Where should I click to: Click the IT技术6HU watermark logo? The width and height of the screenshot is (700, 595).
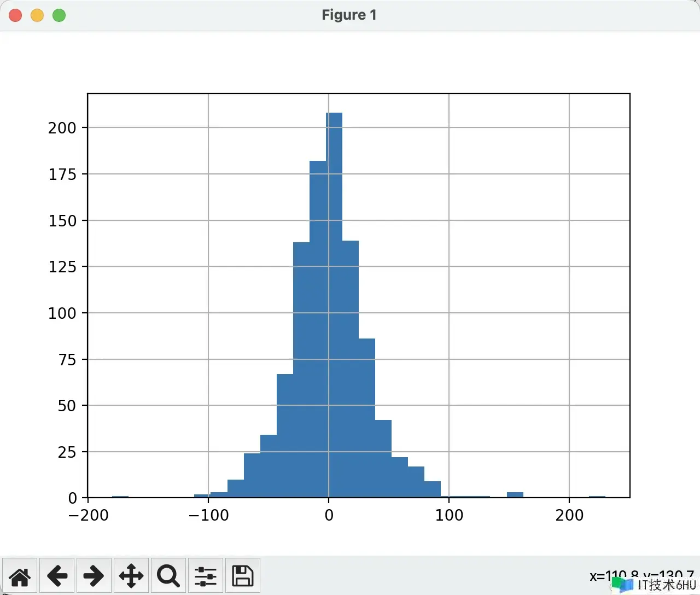[655, 585]
